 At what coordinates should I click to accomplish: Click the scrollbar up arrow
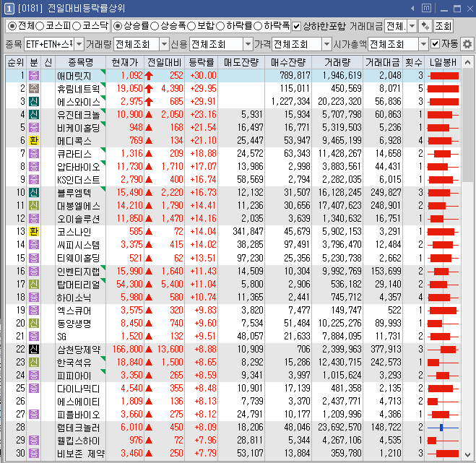pos(468,63)
